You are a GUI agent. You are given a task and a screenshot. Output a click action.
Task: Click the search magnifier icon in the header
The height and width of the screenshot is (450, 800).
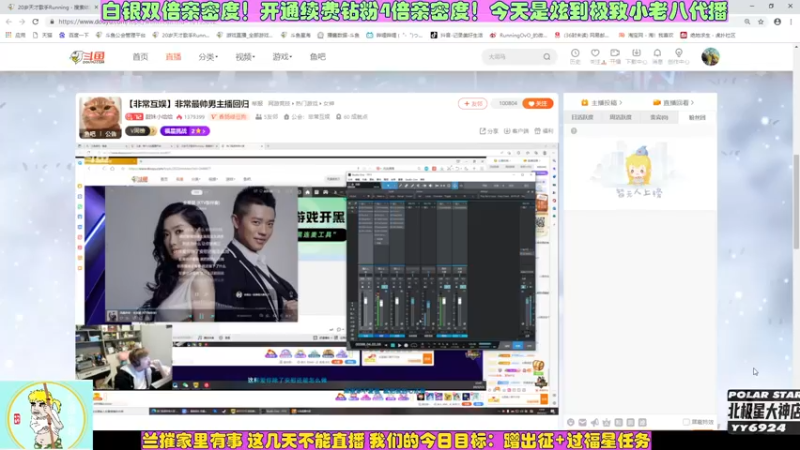click(547, 57)
